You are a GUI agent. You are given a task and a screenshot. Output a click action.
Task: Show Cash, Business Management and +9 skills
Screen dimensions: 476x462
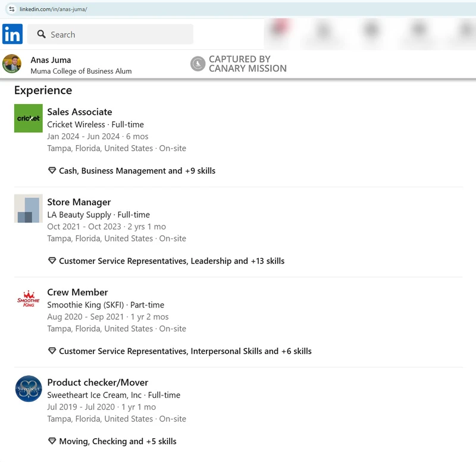(137, 171)
